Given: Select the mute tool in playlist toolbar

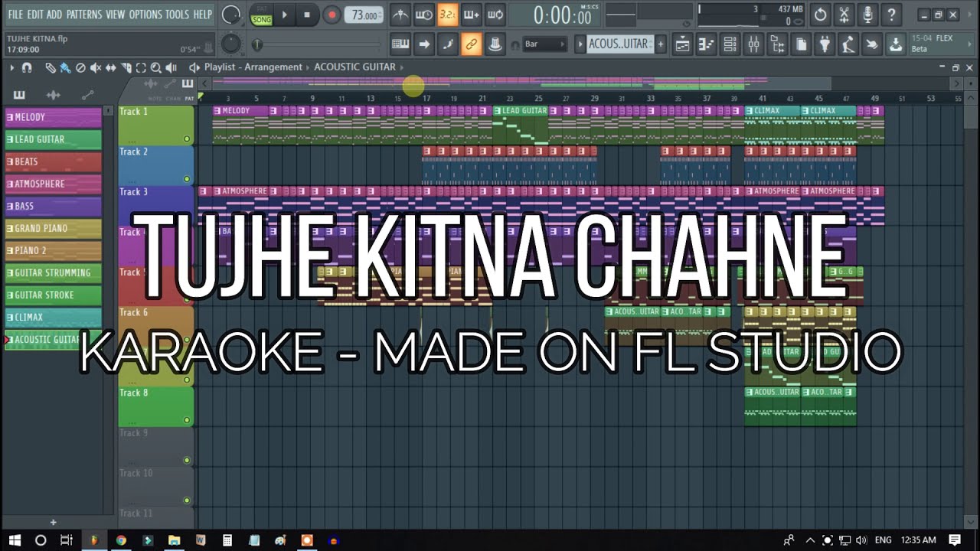Looking at the screenshot, I should tap(96, 67).
